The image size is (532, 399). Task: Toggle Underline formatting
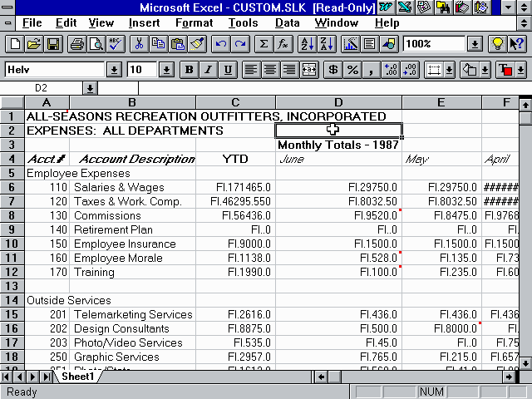coord(226,70)
